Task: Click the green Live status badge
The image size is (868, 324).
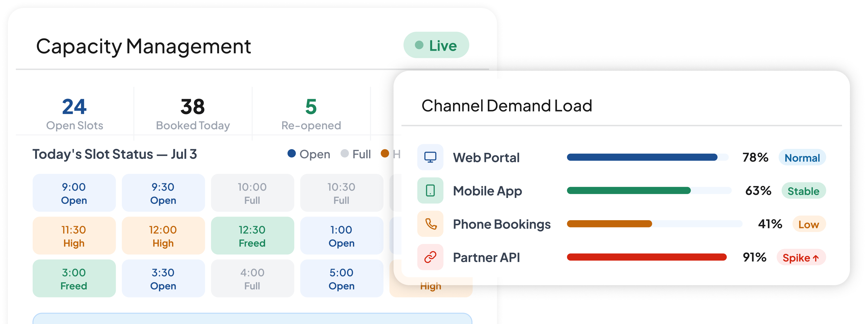Action: tap(436, 45)
